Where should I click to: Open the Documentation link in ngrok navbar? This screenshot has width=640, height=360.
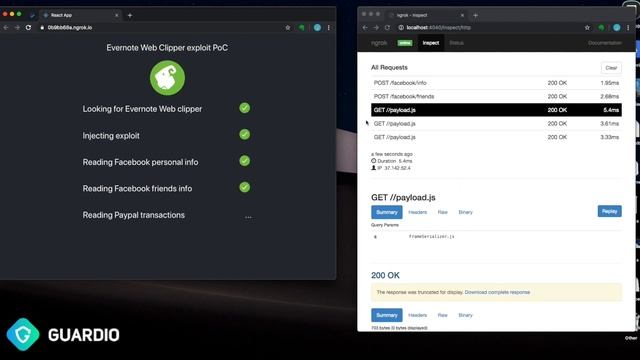[605, 43]
